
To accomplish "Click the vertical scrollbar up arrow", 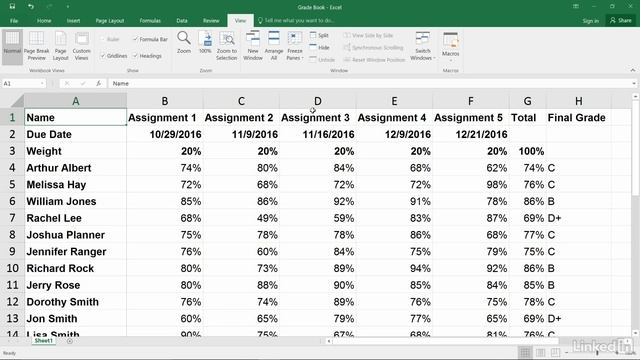I will [x=636, y=97].
